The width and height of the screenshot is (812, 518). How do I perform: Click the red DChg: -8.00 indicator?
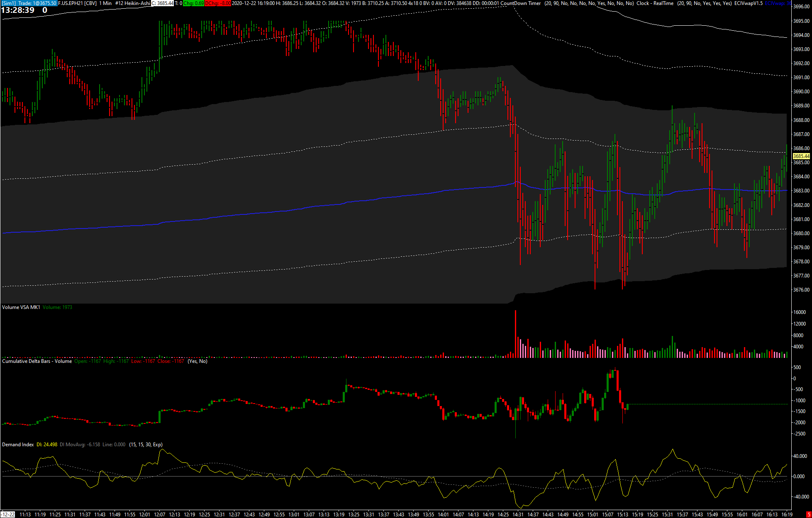[218, 3]
